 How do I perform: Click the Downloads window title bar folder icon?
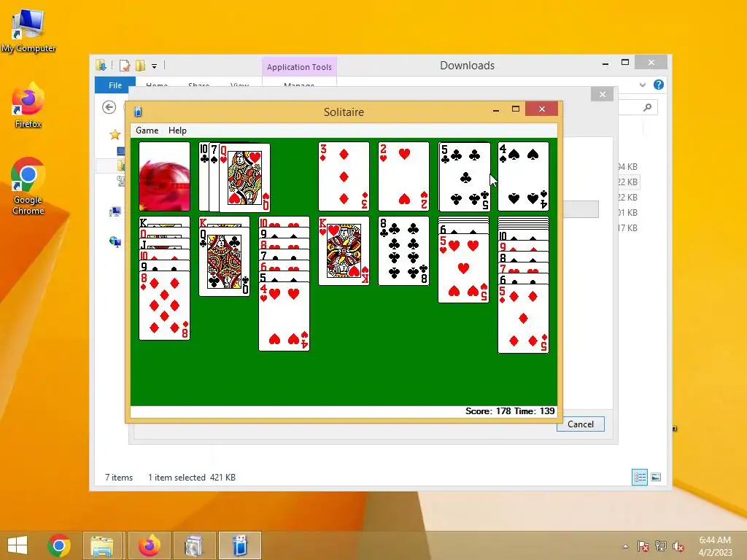[101, 65]
